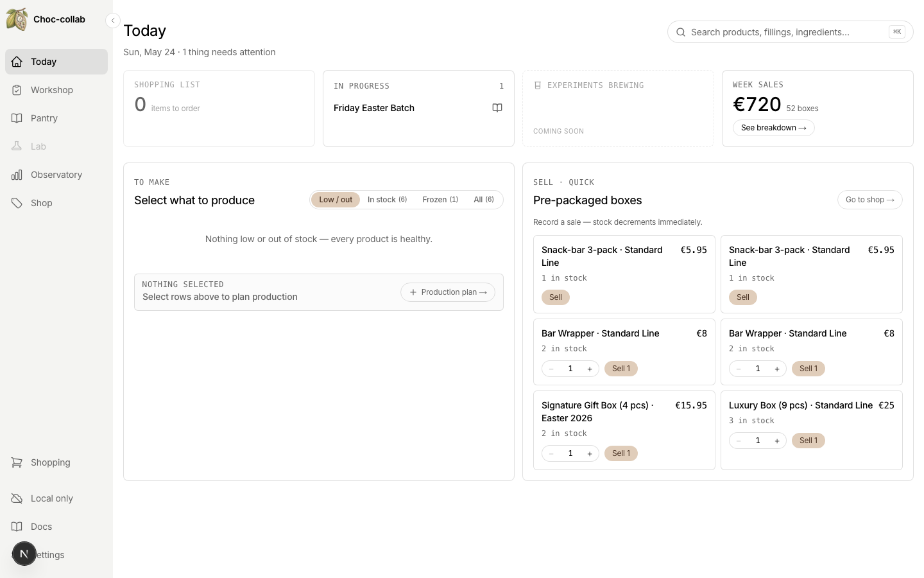Focus the search products field

[x=790, y=32]
